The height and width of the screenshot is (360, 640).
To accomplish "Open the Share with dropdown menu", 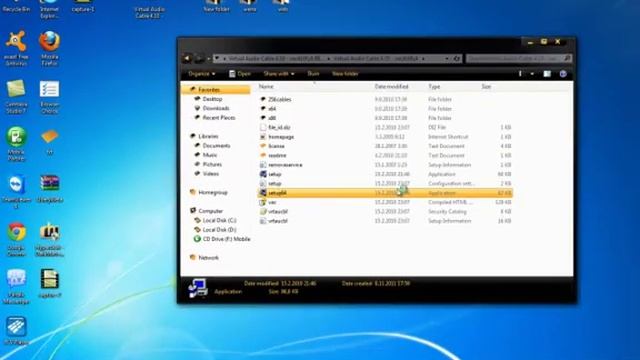I will [x=279, y=74].
